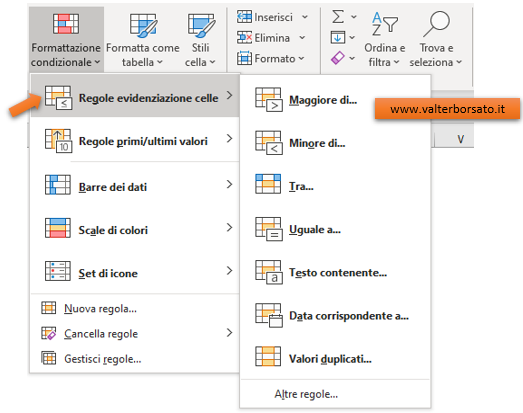Click the Testo contenente icon
Image resolution: width=523 pixels, height=413 pixels.
pyautogui.click(x=269, y=272)
